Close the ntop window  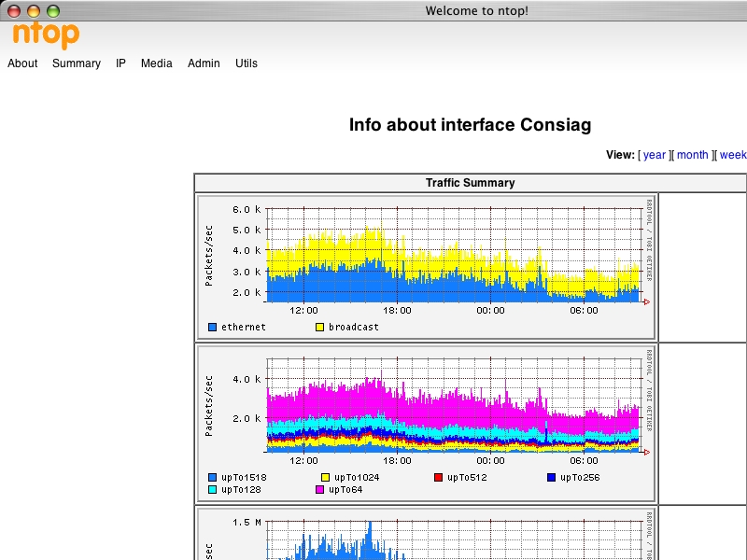click(14, 10)
